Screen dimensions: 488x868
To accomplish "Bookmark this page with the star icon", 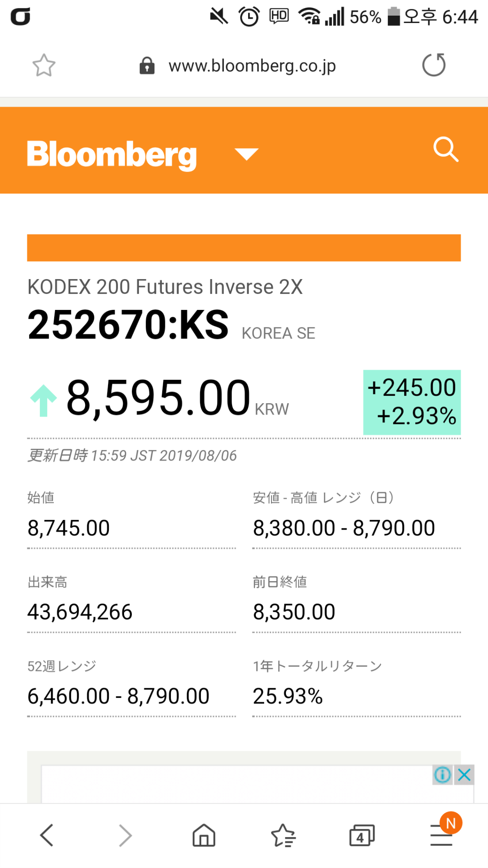I will coord(44,66).
